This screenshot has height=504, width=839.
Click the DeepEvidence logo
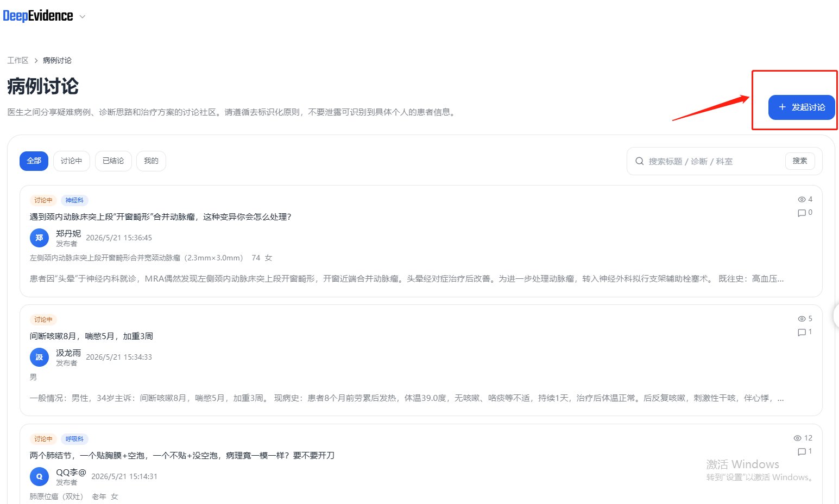(38, 16)
